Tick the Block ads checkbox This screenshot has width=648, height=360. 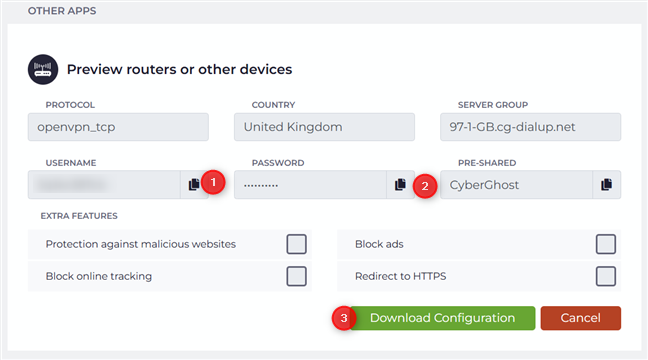[606, 244]
